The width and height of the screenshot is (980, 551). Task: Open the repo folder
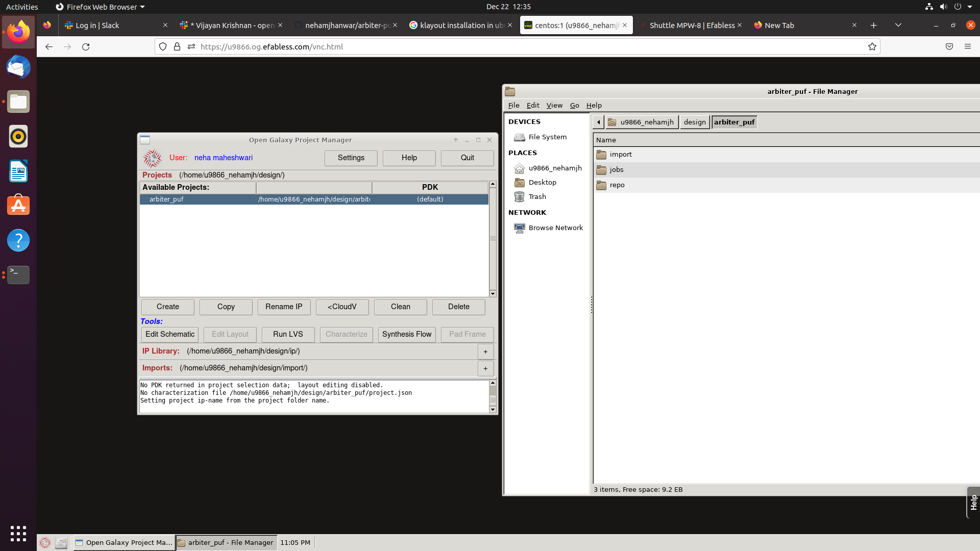click(x=617, y=185)
